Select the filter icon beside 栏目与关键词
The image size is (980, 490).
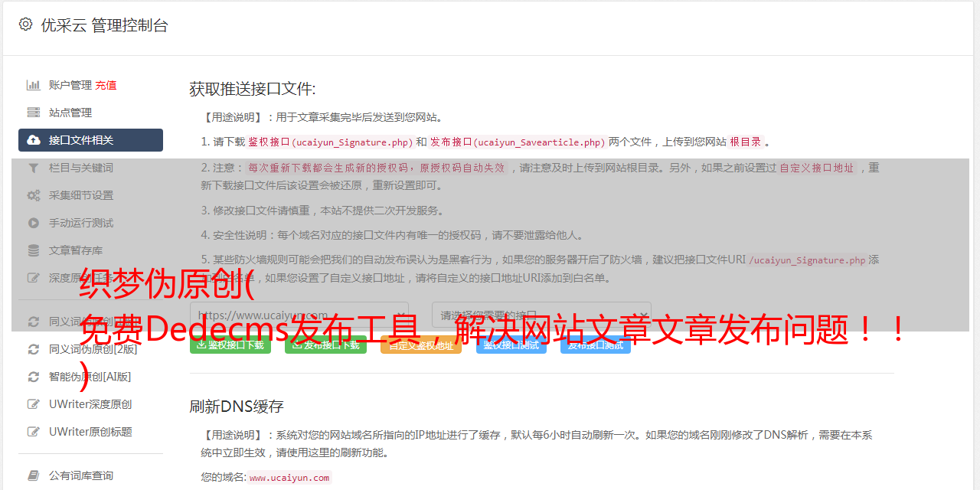click(x=34, y=168)
